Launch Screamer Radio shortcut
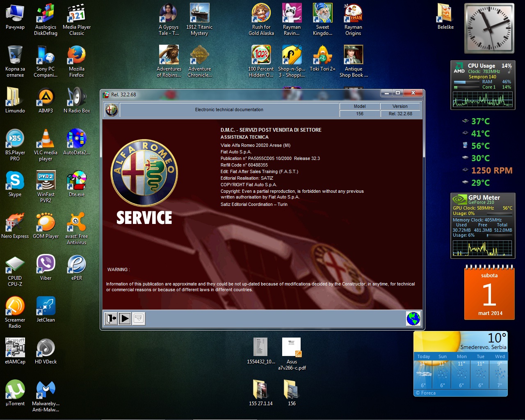This screenshot has height=420, width=525. 15,313
